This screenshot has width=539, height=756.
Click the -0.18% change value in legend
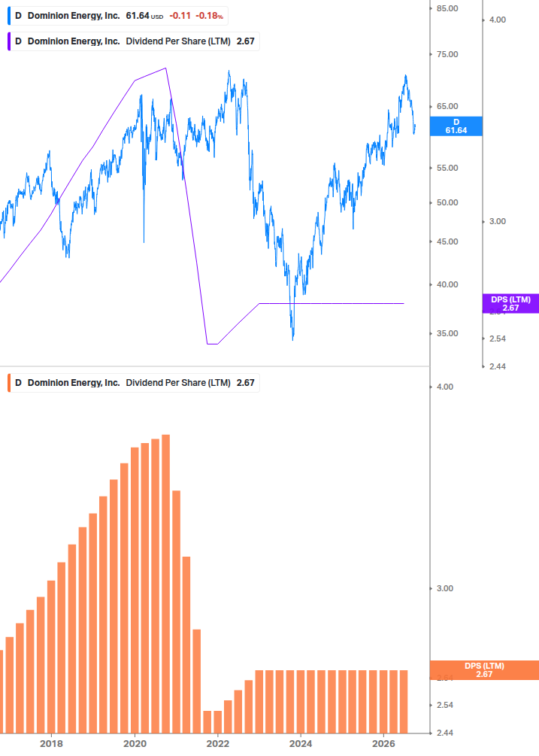(x=209, y=16)
